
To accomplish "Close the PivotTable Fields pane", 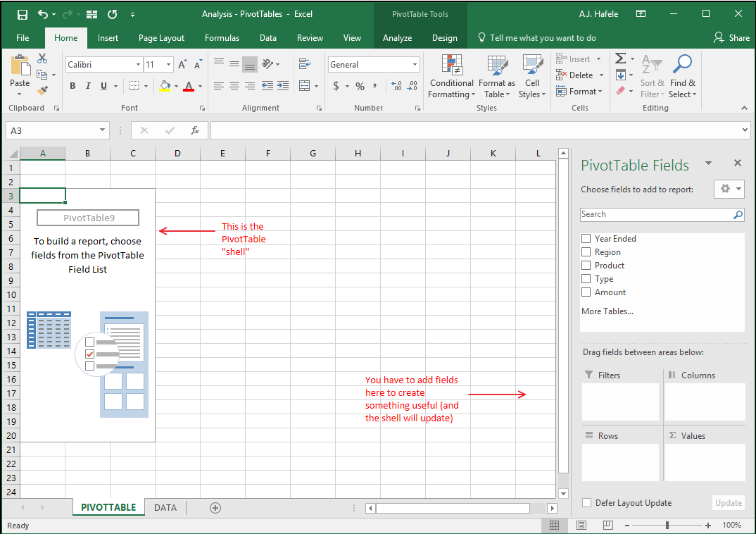I will tap(737, 163).
